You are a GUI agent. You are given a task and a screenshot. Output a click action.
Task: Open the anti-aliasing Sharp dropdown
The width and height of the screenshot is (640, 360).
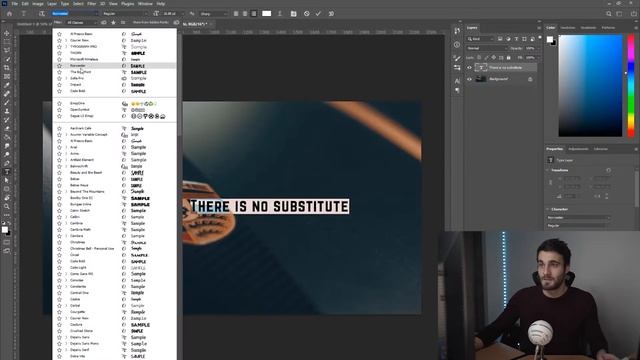tap(213, 13)
